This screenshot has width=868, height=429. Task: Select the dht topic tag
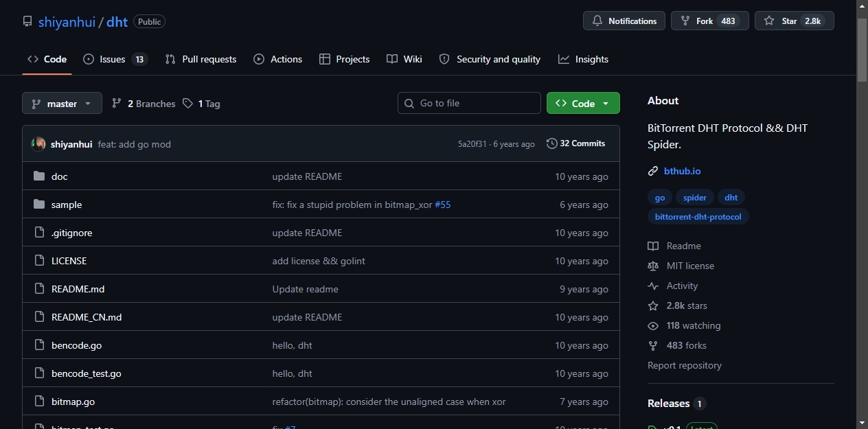(x=731, y=198)
